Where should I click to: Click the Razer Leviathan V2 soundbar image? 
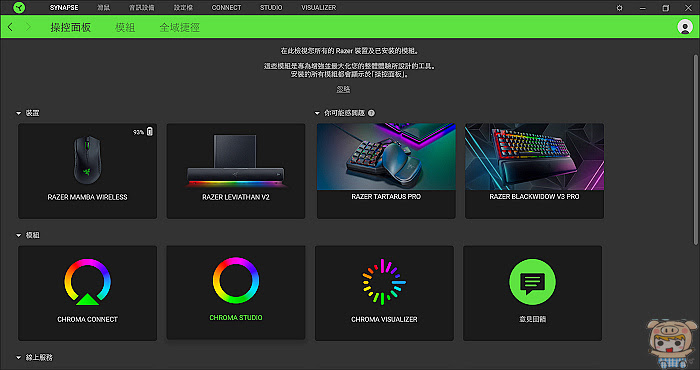pyautogui.click(x=236, y=161)
